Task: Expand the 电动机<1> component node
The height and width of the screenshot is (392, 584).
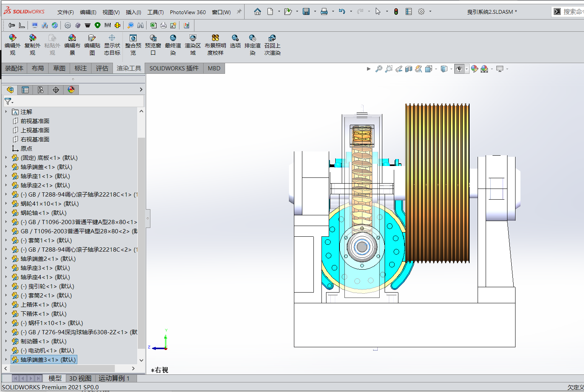Action: click(6, 350)
